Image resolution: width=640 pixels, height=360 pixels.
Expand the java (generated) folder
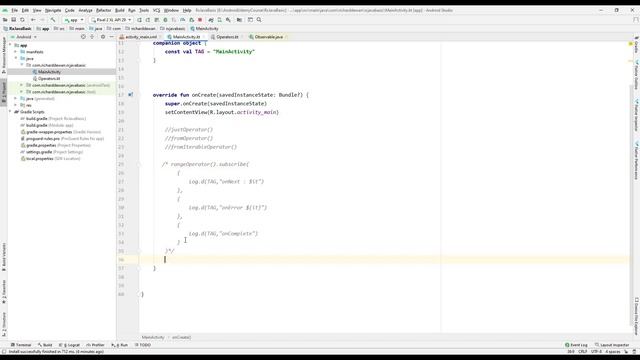tap(16, 98)
